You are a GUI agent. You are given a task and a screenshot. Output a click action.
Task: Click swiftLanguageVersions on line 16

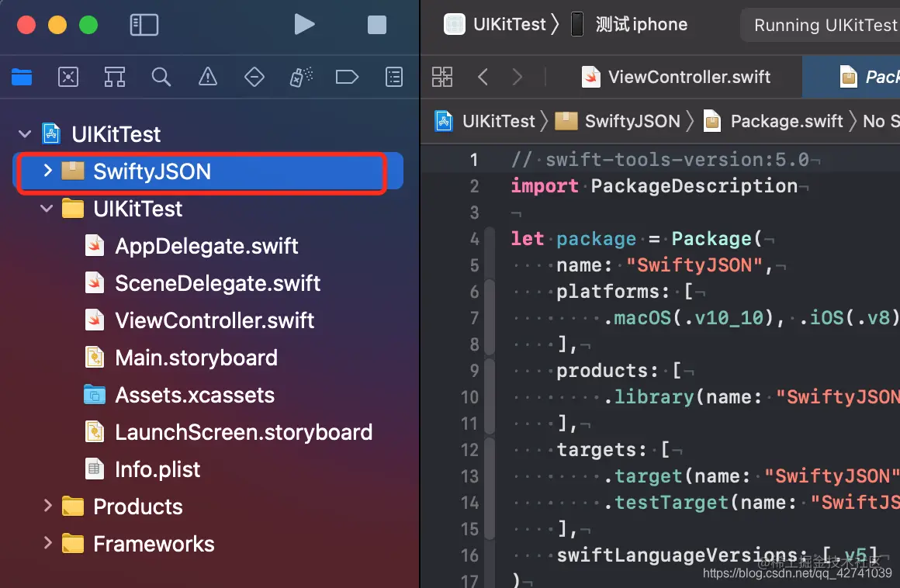677,555
